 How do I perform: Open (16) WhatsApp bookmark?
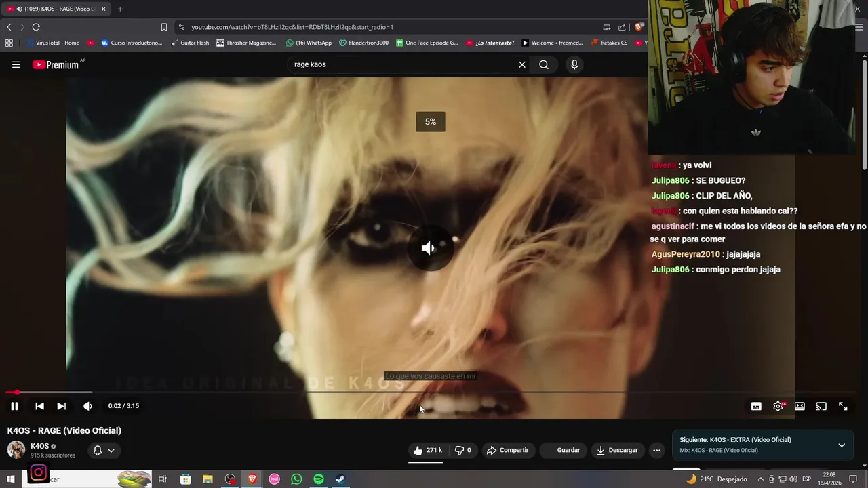pyautogui.click(x=309, y=43)
